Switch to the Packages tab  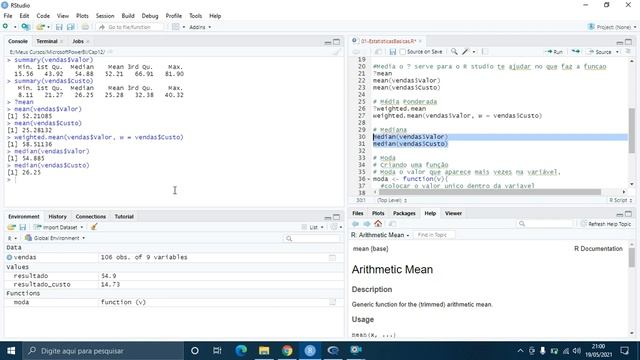404,213
